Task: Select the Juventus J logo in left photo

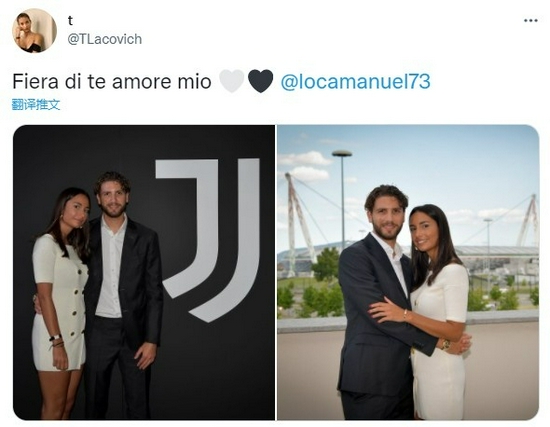Action: [x=209, y=239]
